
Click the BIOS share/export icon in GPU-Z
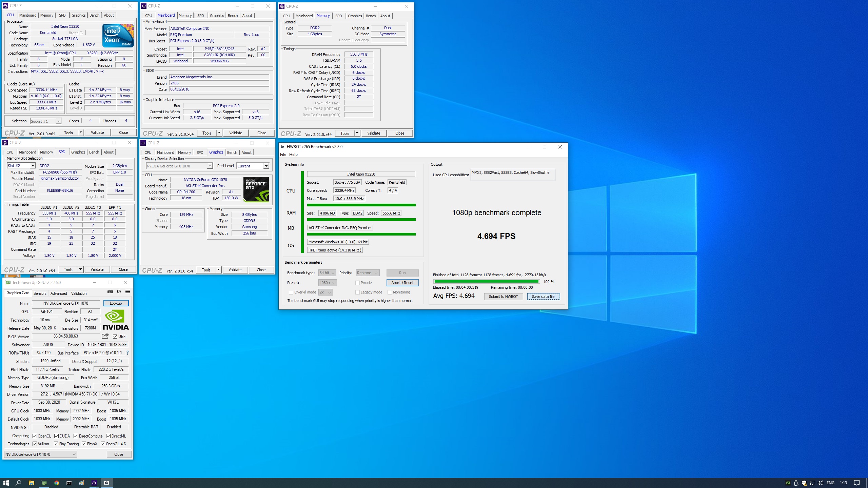point(105,336)
